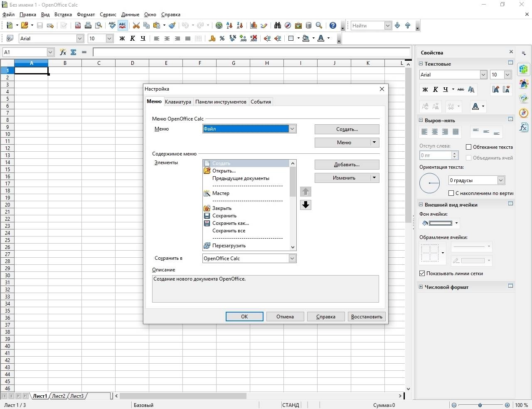
Task: Click the percent number format icon
Action: pyautogui.click(x=222, y=38)
